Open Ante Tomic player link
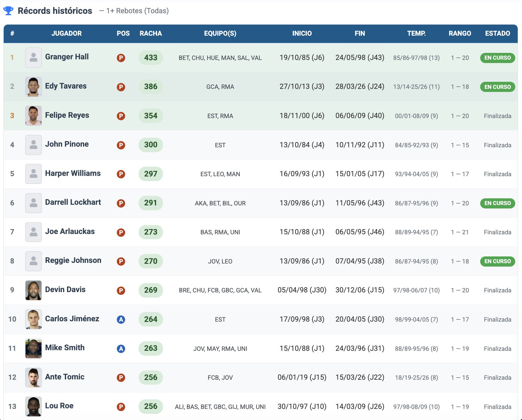The height and width of the screenshot is (420, 522). point(65,377)
